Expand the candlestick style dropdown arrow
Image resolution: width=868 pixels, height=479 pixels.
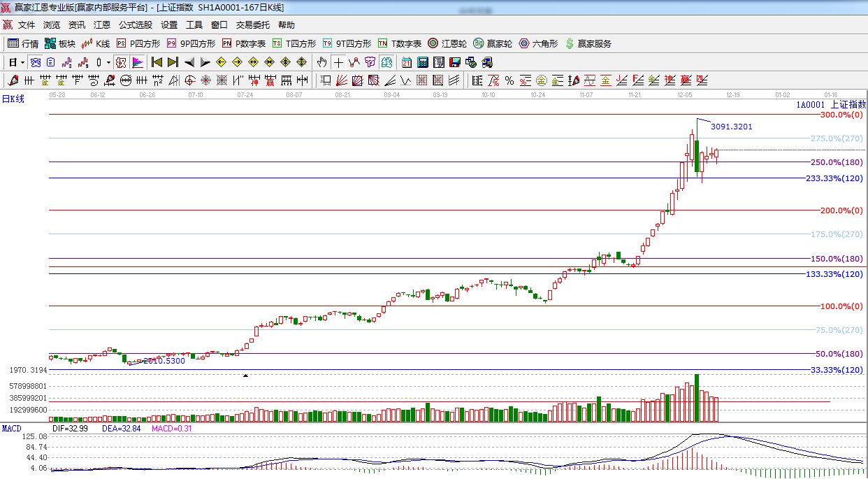pyautogui.click(x=108, y=62)
